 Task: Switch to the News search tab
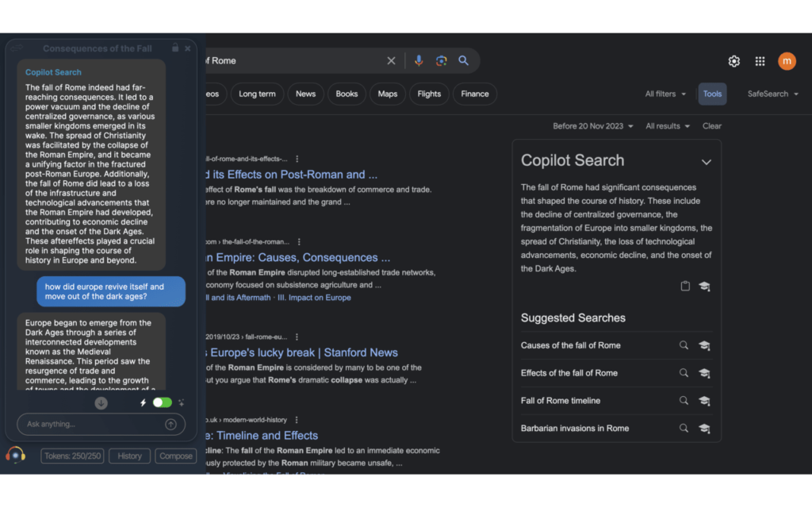[x=305, y=94]
